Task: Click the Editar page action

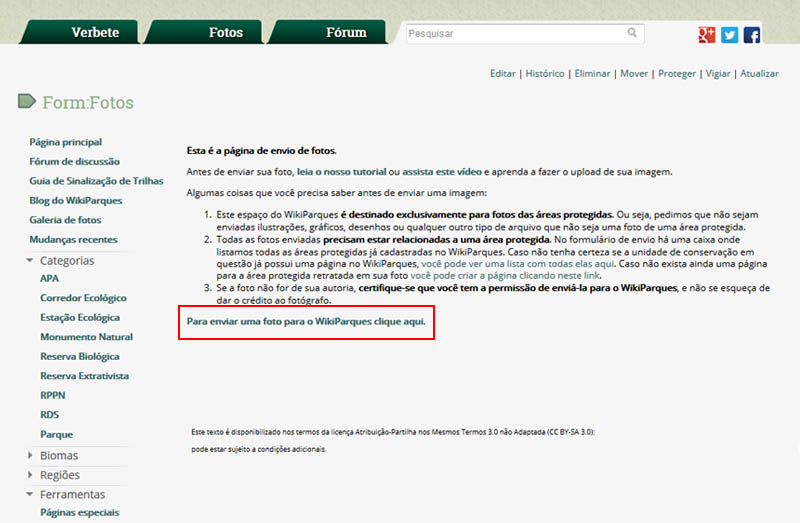Action: tap(502, 74)
